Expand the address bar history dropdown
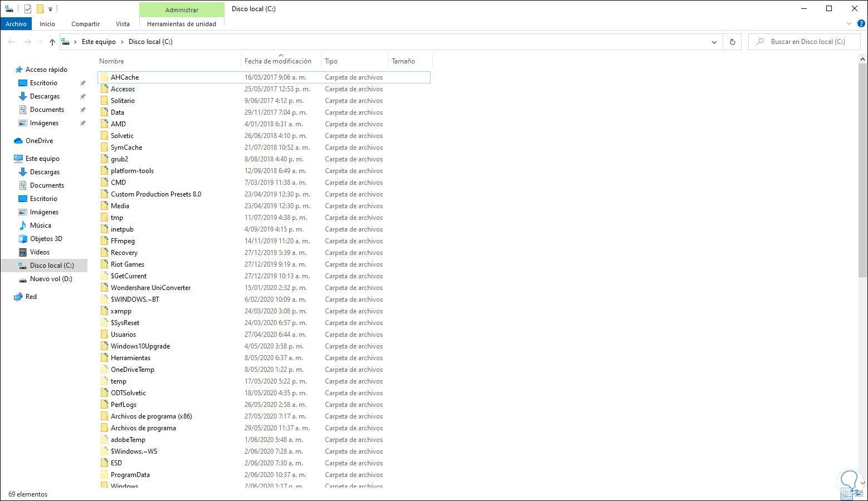 click(x=714, y=42)
